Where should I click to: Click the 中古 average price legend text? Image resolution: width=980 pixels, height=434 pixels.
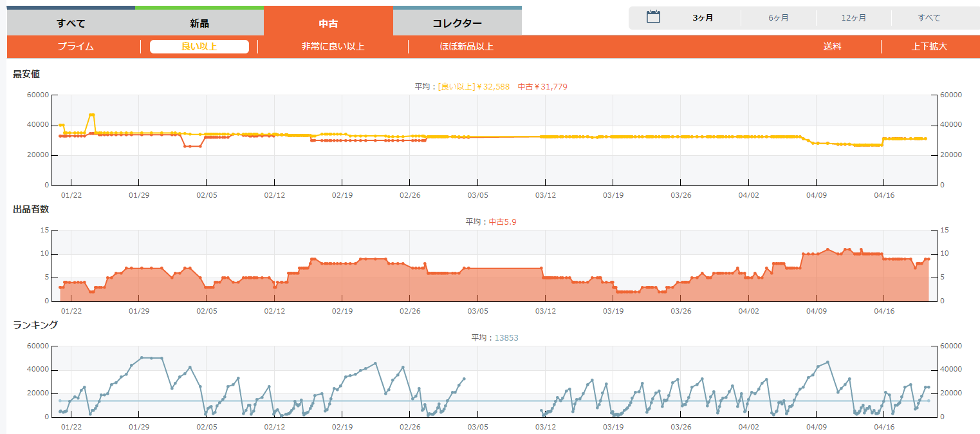[542, 87]
